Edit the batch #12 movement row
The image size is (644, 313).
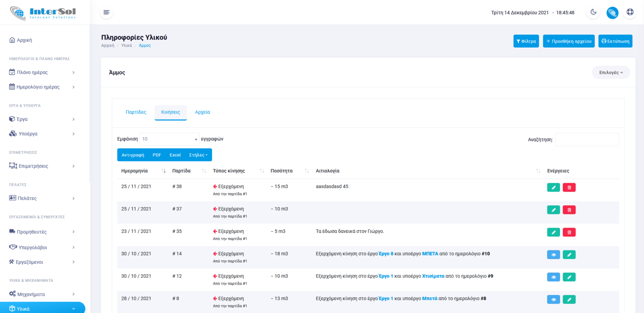tap(569, 277)
